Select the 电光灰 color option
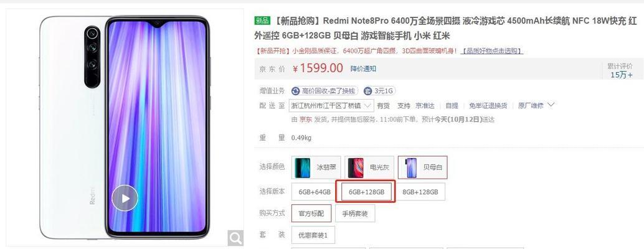Viewport: 644px width, 249px height. 369,168
